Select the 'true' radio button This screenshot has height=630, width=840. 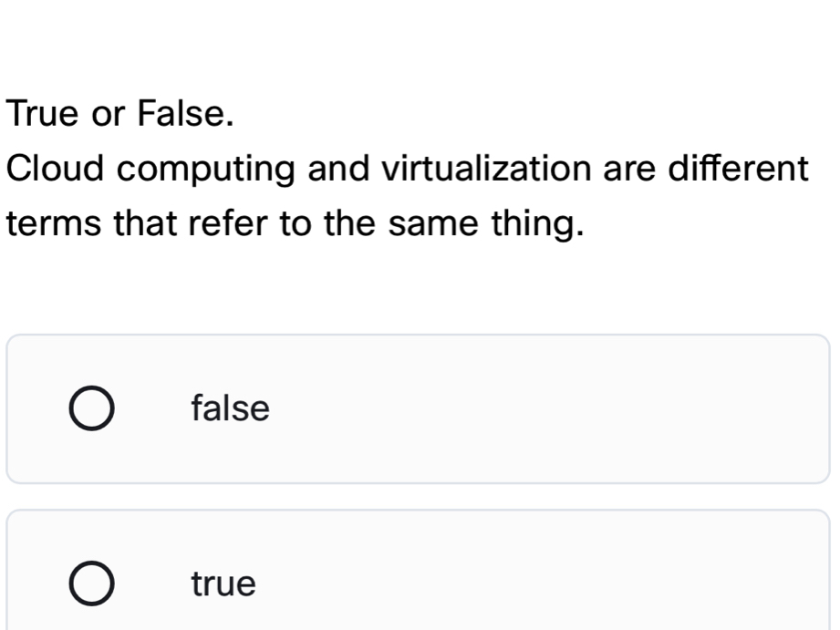[93, 584]
